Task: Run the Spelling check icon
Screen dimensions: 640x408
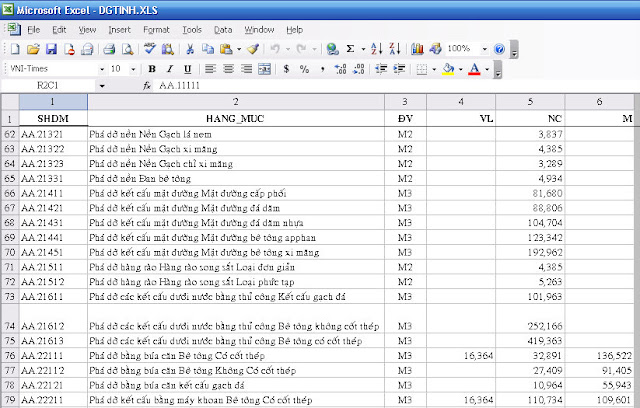Action: pos(150,49)
